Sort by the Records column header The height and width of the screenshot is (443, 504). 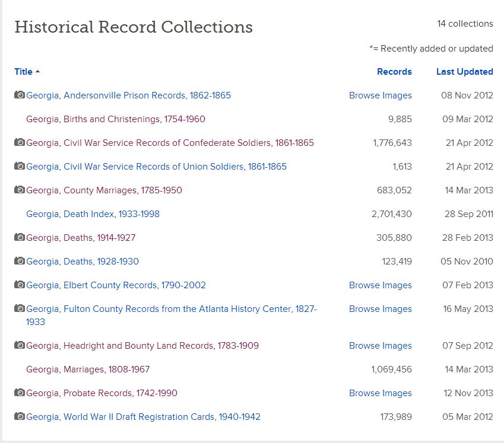(x=394, y=71)
